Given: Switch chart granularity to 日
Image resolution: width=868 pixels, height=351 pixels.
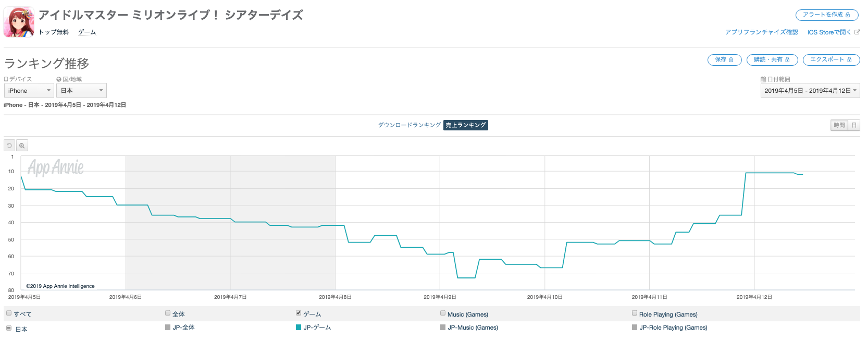Looking at the screenshot, I should click(x=854, y=125).
